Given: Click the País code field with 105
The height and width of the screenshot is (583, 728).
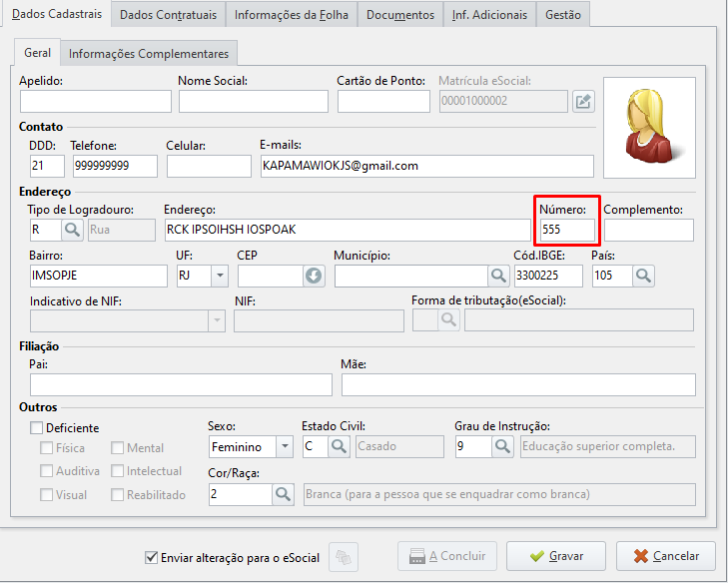Looking at the screenshot, I should [612, 276].
